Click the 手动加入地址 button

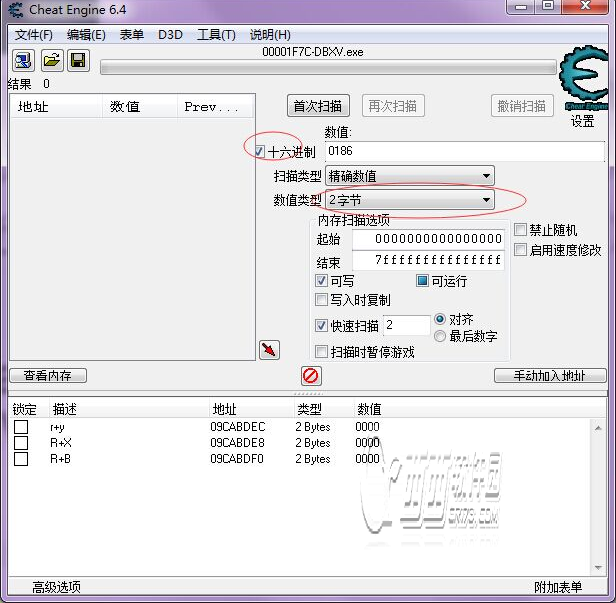tap(550, 376)
